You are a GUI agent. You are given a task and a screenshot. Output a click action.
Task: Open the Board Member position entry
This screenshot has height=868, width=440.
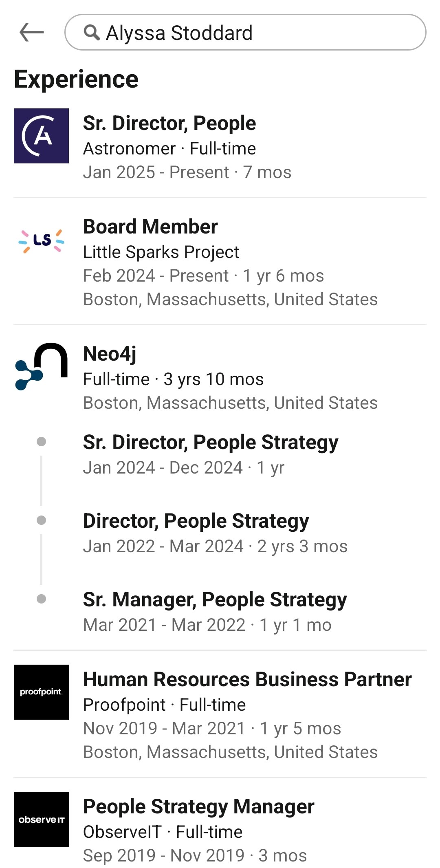point(150,227)
